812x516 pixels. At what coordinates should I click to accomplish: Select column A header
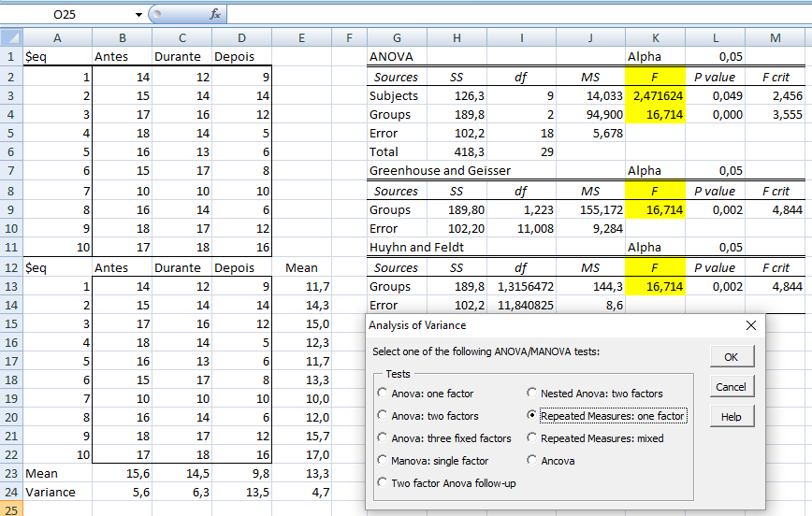click(57, 37)
